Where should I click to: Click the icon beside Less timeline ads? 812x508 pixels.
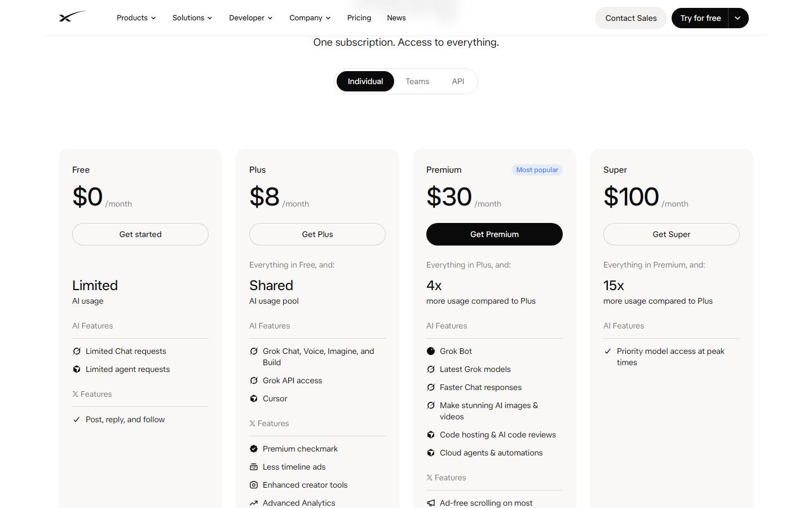point(254,467)
